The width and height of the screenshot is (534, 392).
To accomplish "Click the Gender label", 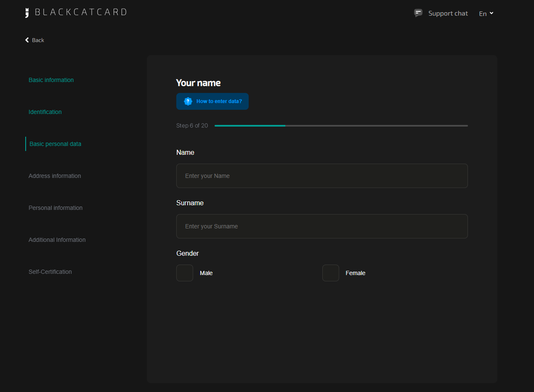I will pos(188,253).
